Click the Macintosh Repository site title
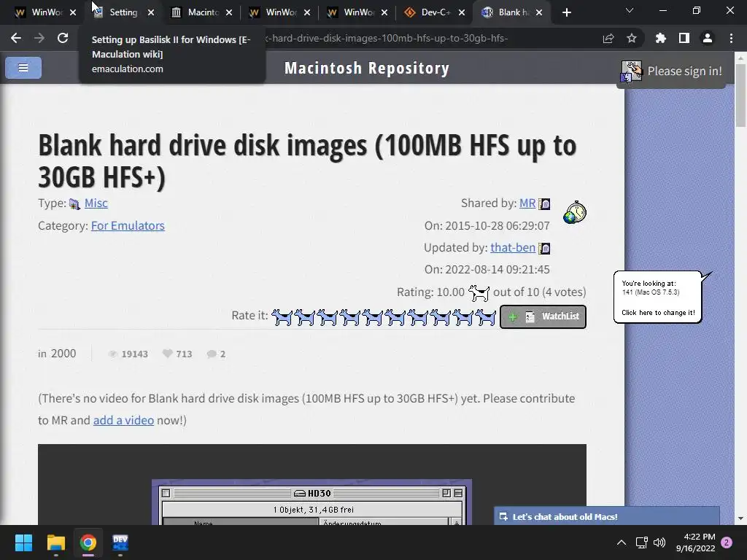747x560 pixels. pos(367,68)
